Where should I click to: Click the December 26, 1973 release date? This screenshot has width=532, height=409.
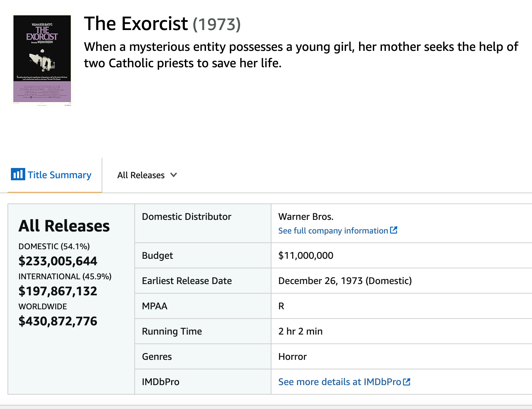point(345,281)
